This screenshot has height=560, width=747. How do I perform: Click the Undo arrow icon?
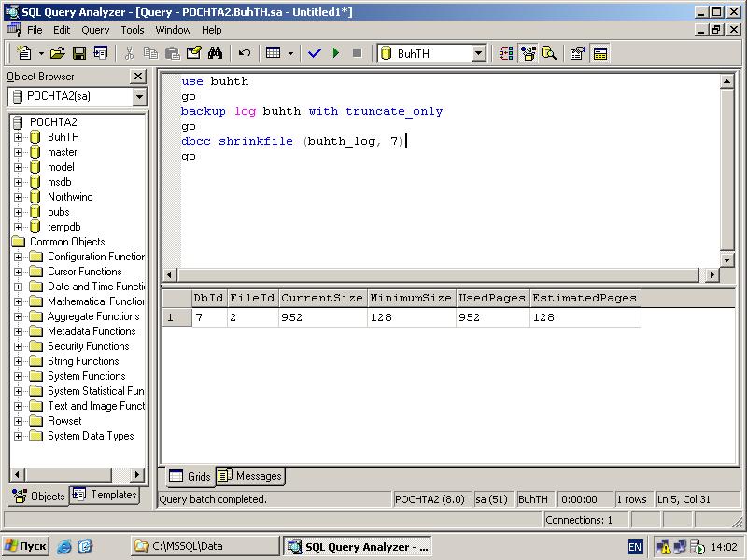pyautogui.click(x=245, y=53)
